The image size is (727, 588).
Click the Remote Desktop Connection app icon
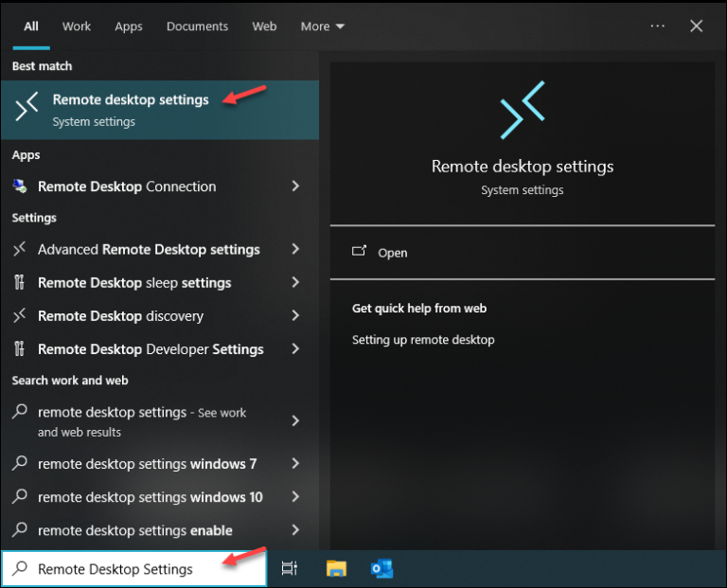click(20, 187)
